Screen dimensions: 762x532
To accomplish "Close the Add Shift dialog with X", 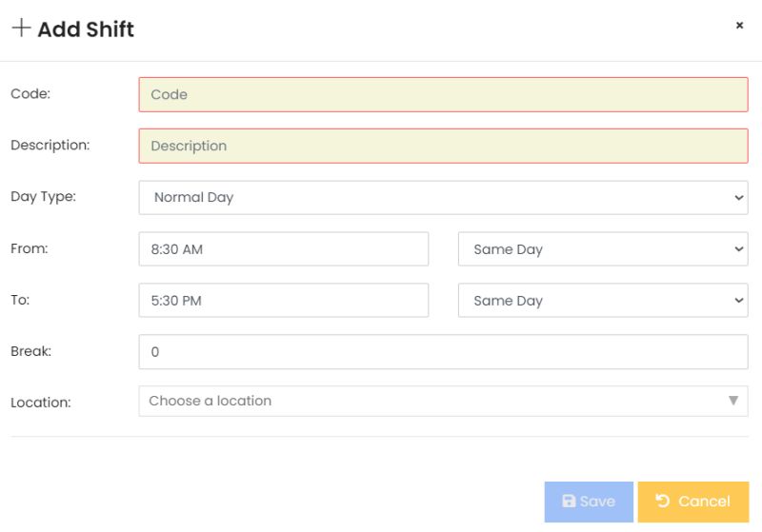I will coord(739,26).
